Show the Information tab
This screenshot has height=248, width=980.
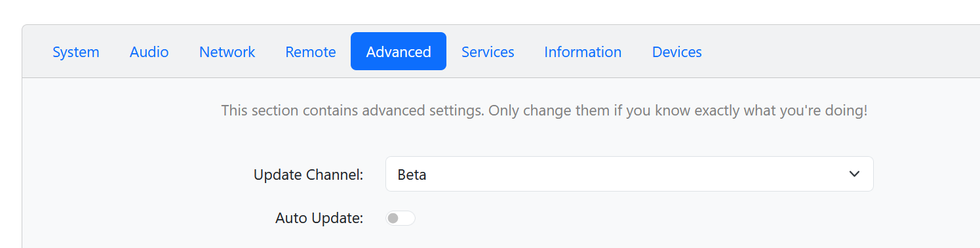pos(583,52)
